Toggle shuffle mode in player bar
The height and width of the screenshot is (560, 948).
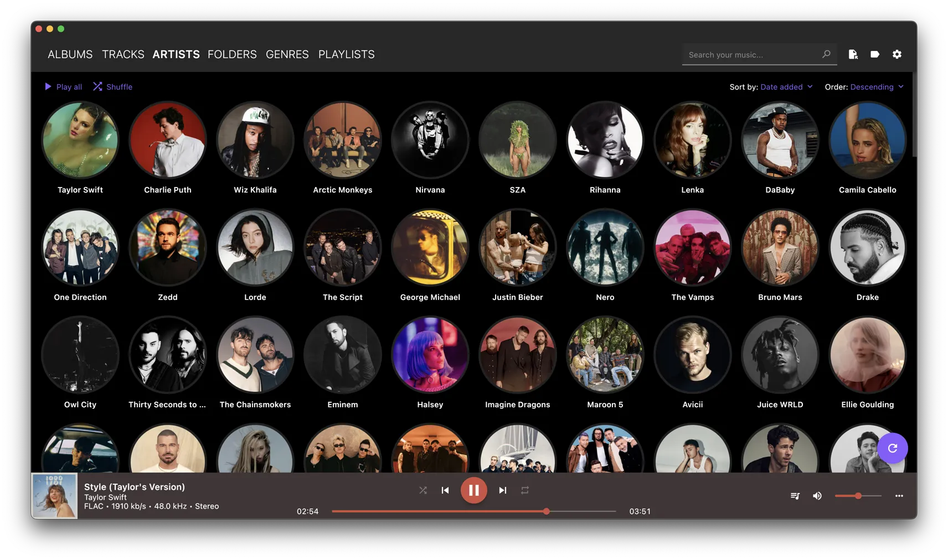423,490
